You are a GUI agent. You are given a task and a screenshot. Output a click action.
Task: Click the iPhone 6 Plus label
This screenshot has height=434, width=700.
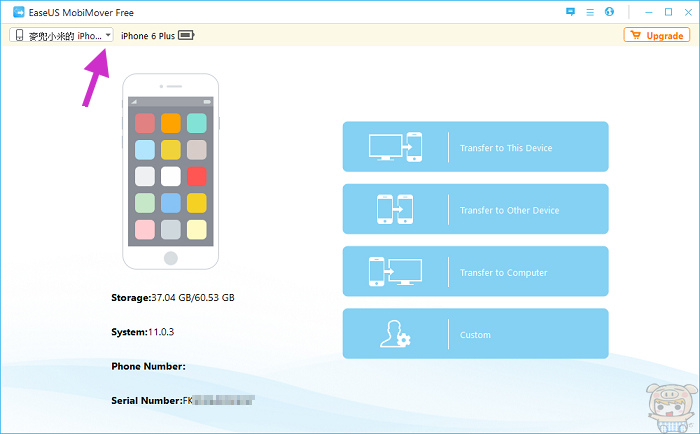tap(148, 36)
